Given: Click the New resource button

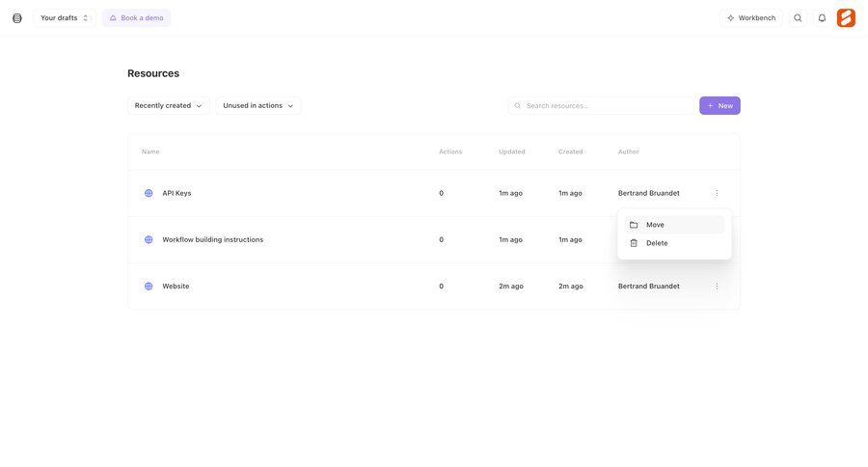Looking at the screenshot, I should pos(719,106).
